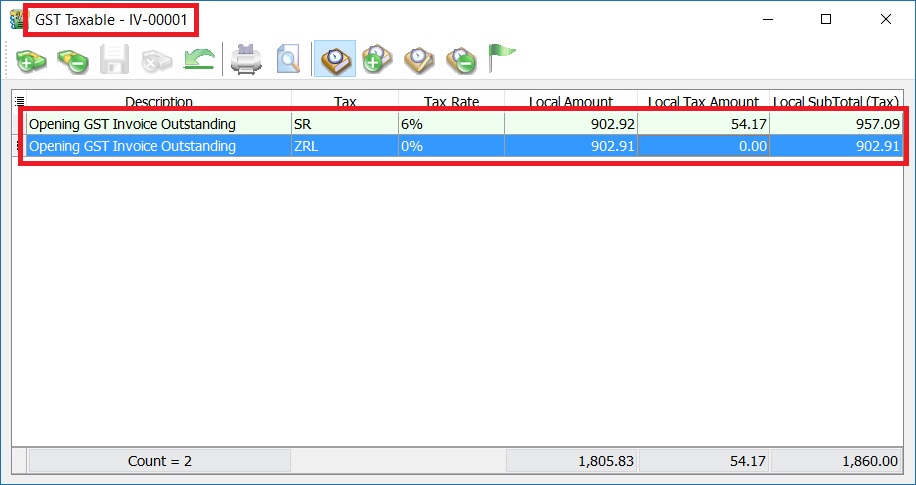Click the clock book icon with minus

461,60
